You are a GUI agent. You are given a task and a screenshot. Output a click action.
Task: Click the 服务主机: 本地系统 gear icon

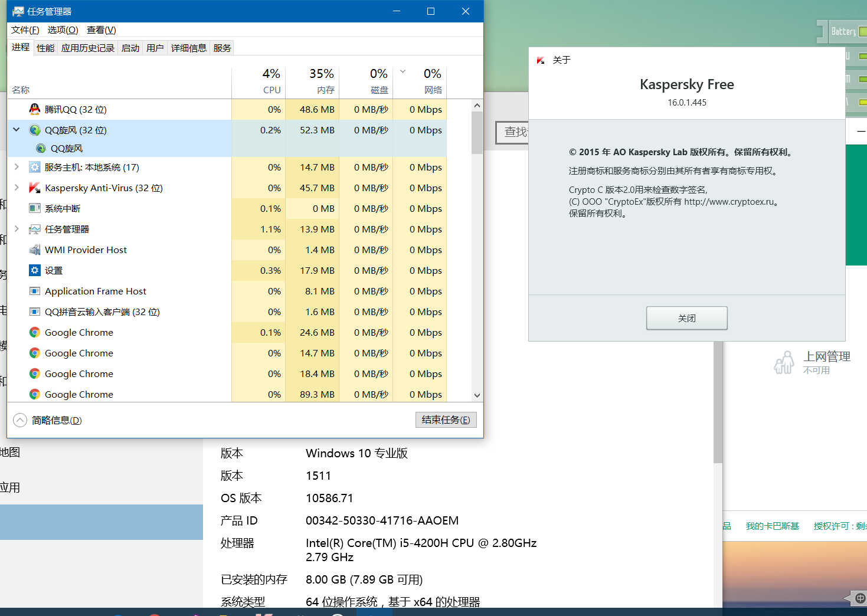click(35, 167)
